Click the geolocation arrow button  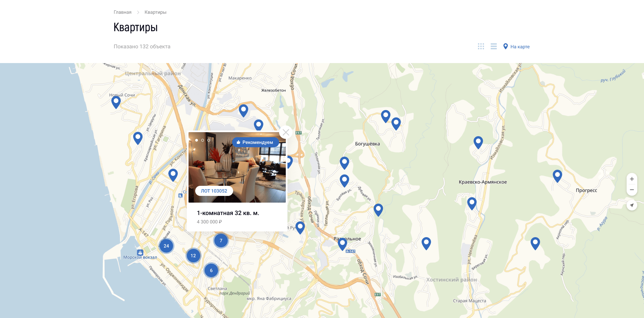click(x=632, y=205)
